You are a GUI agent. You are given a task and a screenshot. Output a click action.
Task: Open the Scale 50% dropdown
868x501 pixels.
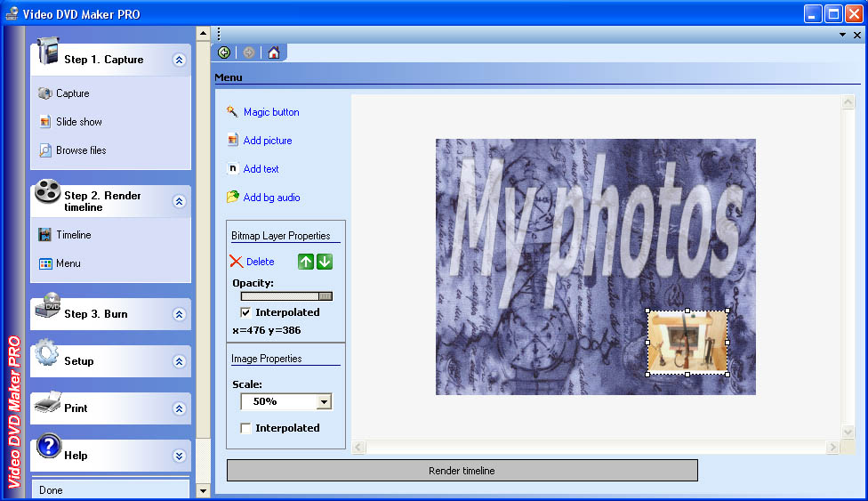324,402
